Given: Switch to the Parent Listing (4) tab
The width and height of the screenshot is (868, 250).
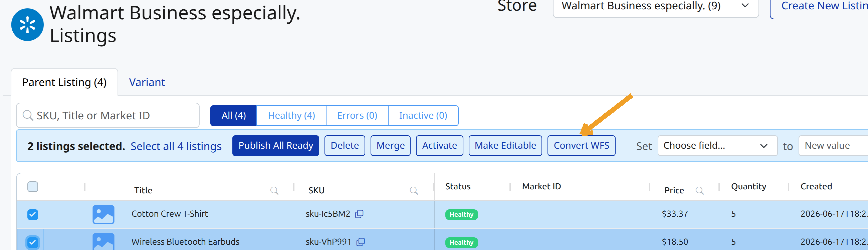Looking at the screenshot, I should (x=64, y=82).
